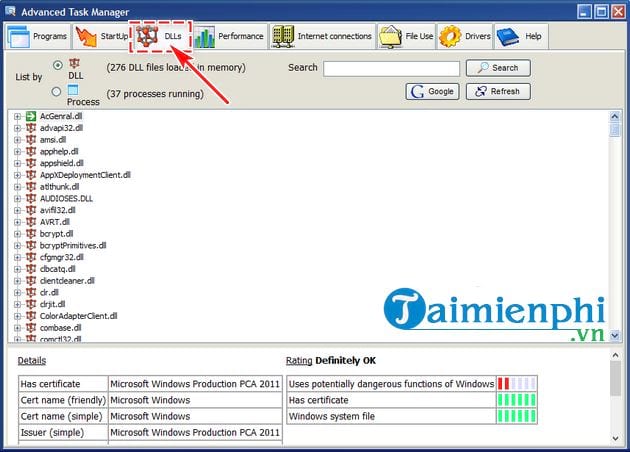Click the DLLs network icon
This screenshot has width=630, height=452.
147,36
